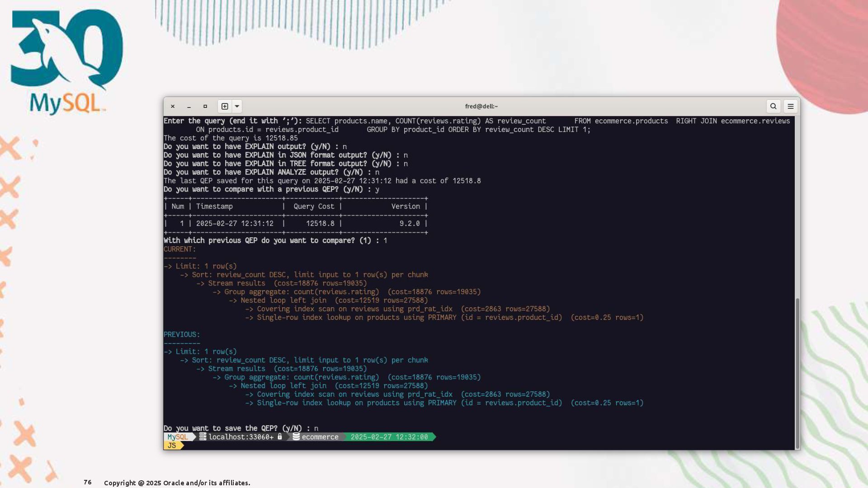Click the orange Stream results line
868x488 pixels.
(282, 283)
